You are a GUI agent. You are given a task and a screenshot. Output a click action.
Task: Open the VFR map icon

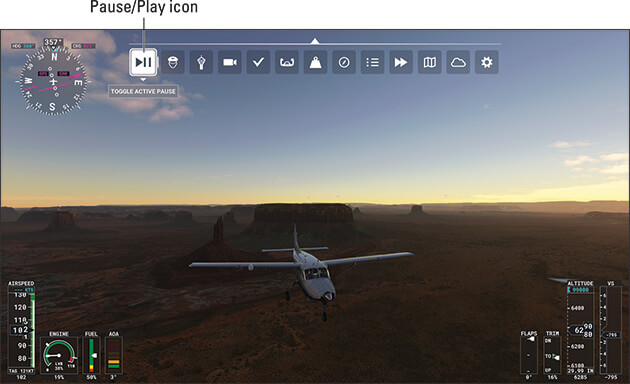pos(430,62)
